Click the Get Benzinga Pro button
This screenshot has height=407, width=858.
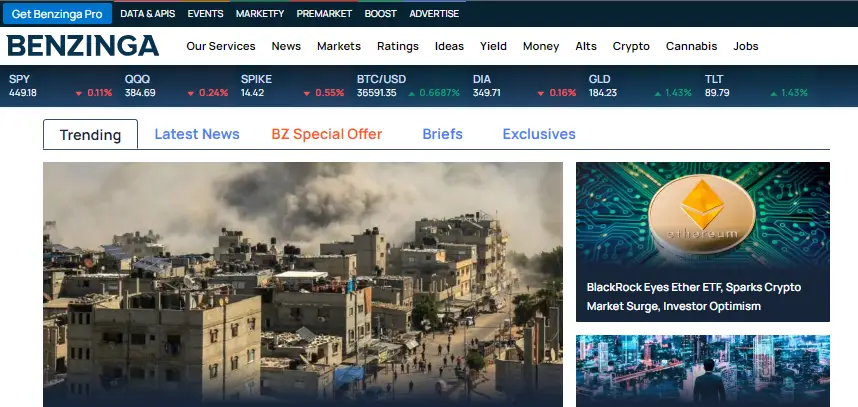[x=57, y=14]
